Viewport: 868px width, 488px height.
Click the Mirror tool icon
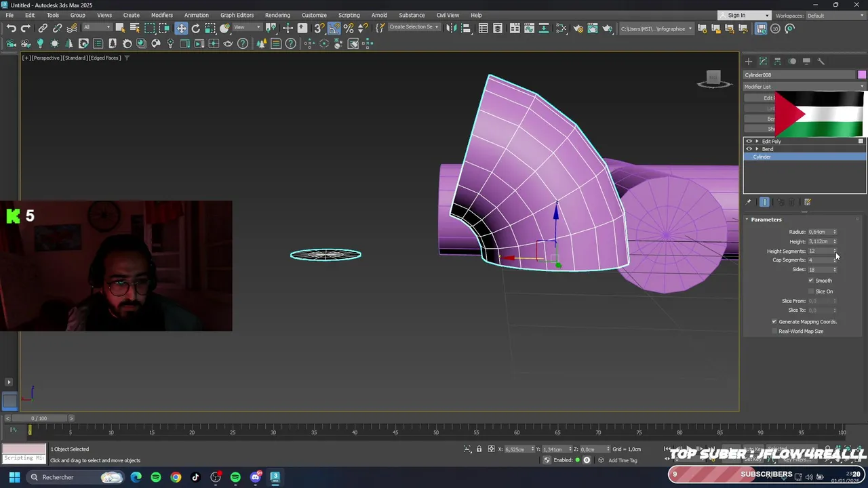point(451,28)
